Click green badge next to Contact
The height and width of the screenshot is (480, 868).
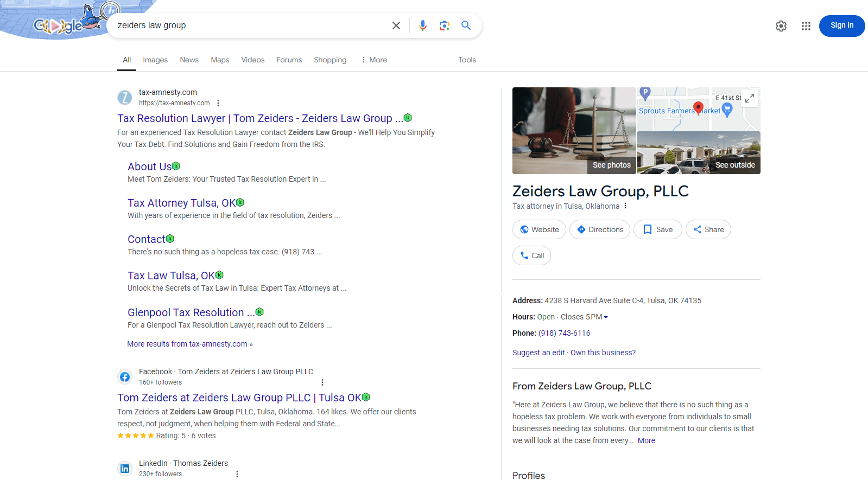click(170, 239)
